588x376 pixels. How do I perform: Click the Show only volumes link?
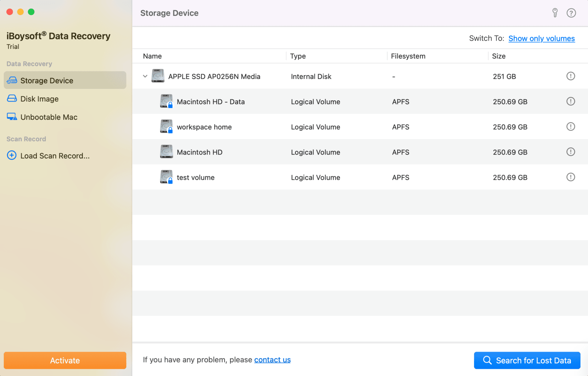[541, 38]
